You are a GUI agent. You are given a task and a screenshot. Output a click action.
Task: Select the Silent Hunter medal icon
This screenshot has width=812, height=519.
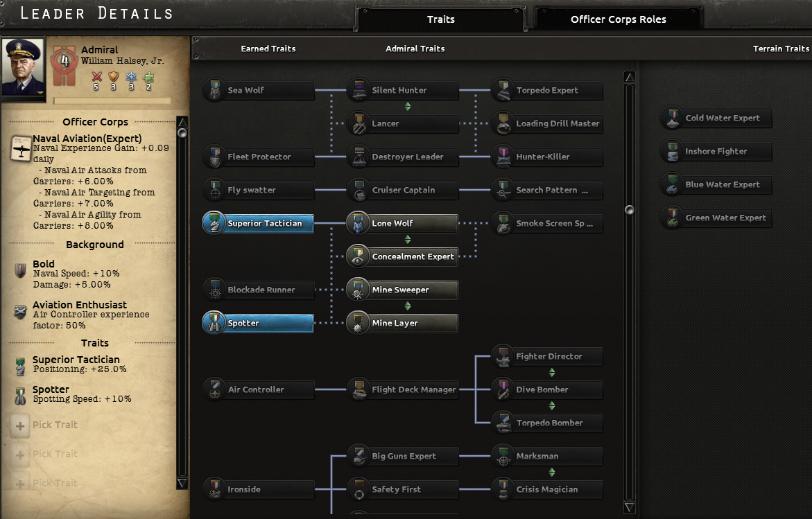point(359,90)
